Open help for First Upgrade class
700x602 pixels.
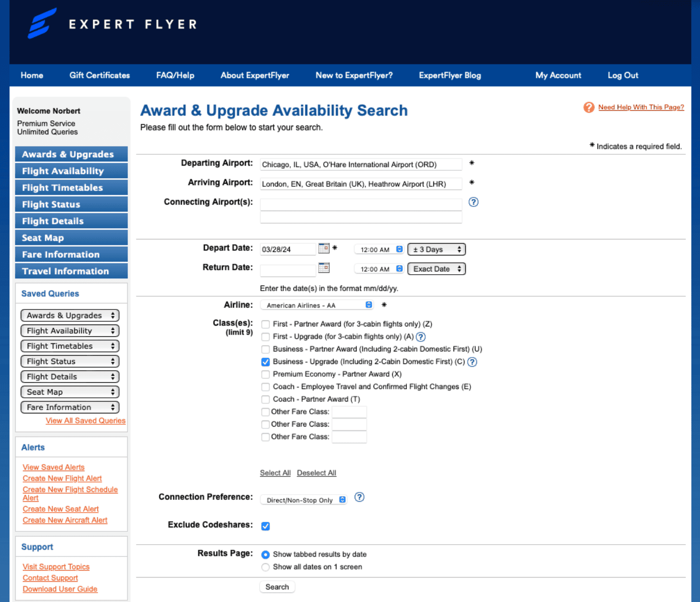click(421, 337)
